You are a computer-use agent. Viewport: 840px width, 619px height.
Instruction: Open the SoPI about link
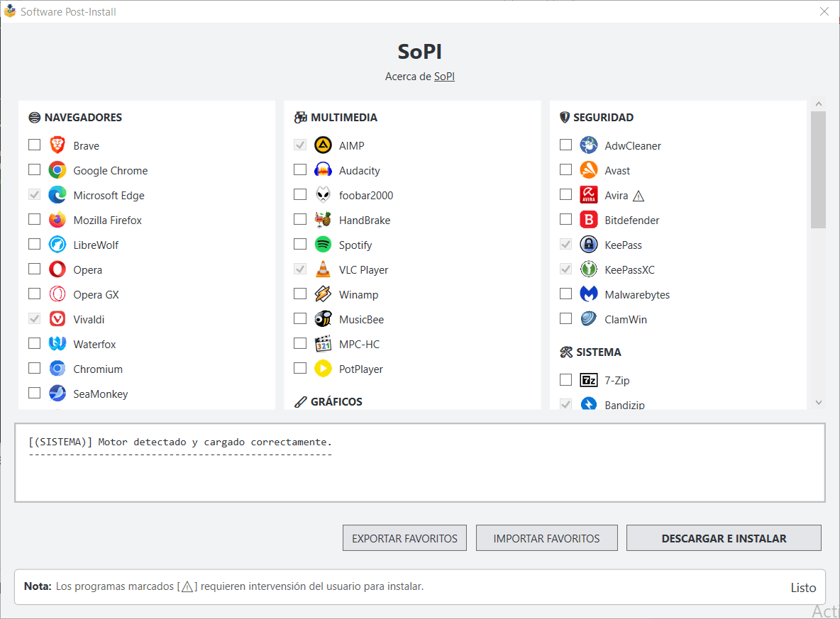444,77
